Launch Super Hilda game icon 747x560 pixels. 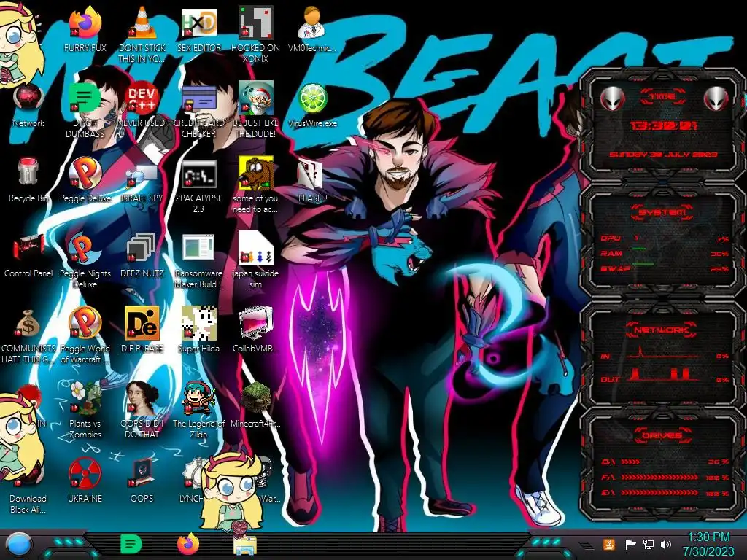pos(198,323)
